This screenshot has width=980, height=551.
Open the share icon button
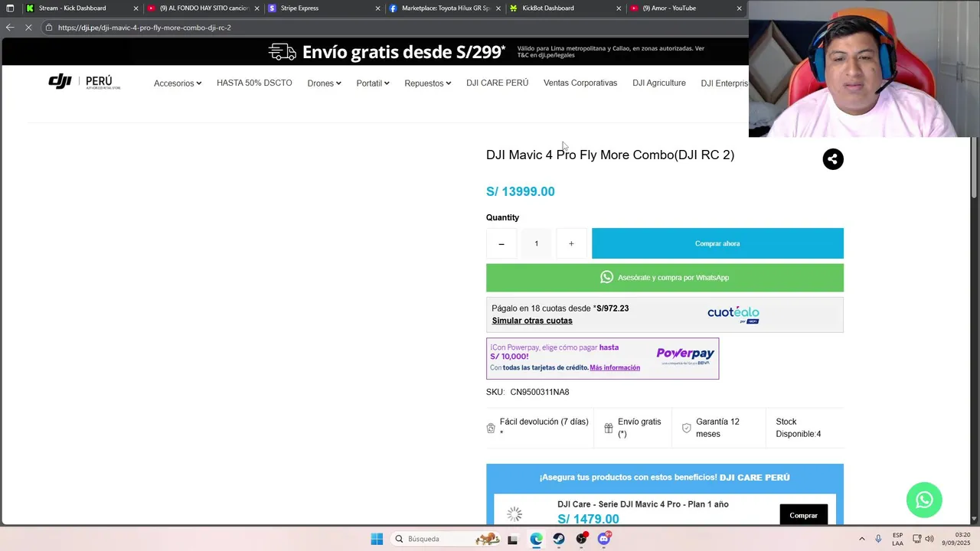833,159
